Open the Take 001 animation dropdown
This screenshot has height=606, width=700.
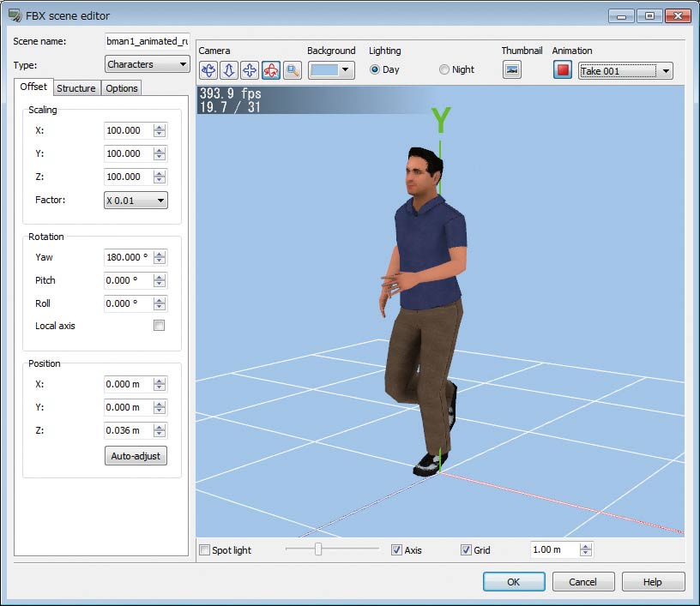(625, 70)
